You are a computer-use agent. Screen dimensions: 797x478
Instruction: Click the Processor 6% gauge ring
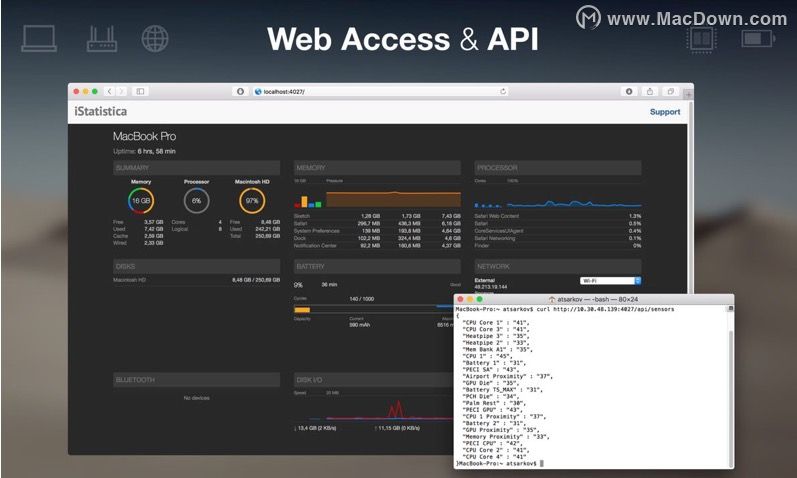(196, 201)
